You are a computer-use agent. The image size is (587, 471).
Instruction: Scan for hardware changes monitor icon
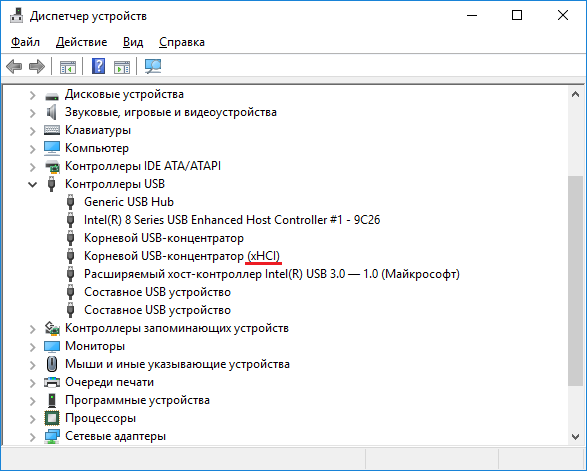tap(153, 67)
